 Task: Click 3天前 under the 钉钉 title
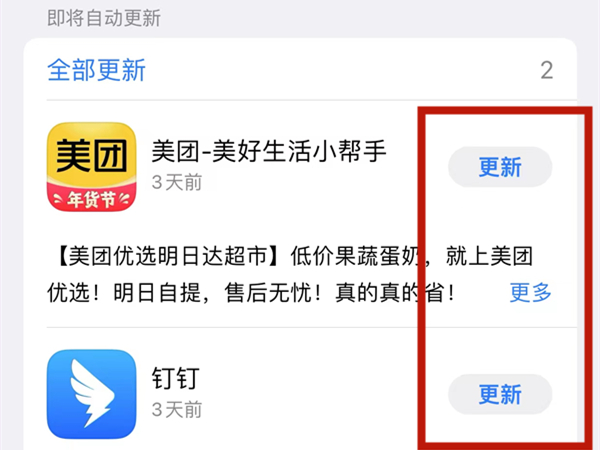click(x=177, y=410)
